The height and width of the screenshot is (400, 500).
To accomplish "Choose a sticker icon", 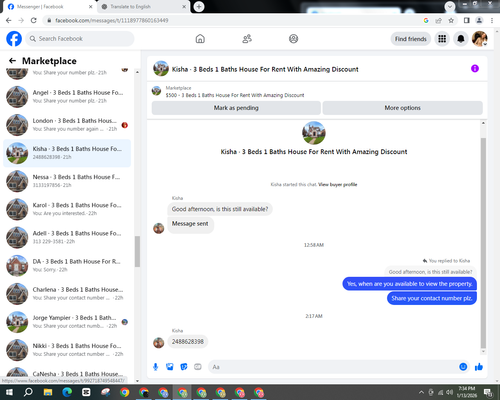I will 184,367.
